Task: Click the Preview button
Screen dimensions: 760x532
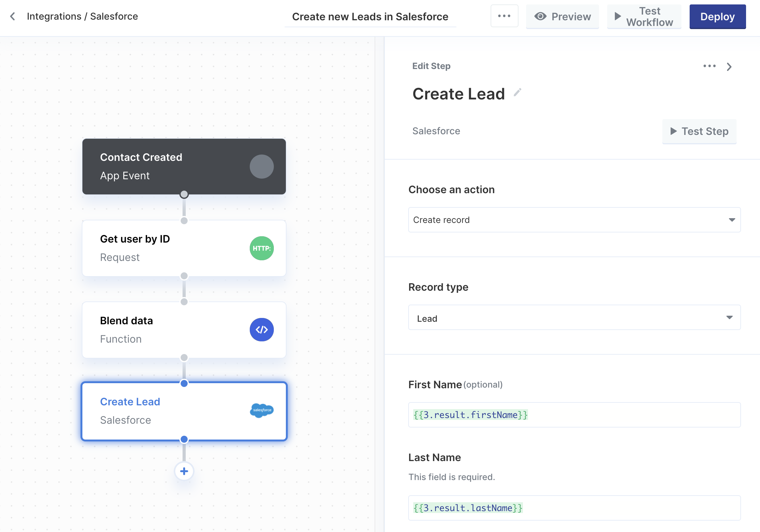Action: [x=562, y=16]
